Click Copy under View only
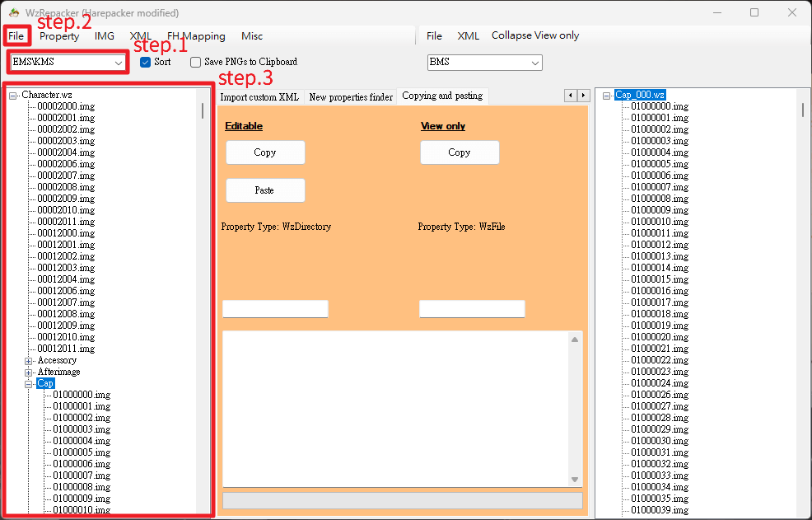Image resolution: width=812 pixels, height=520 pixels. (460, 152)
